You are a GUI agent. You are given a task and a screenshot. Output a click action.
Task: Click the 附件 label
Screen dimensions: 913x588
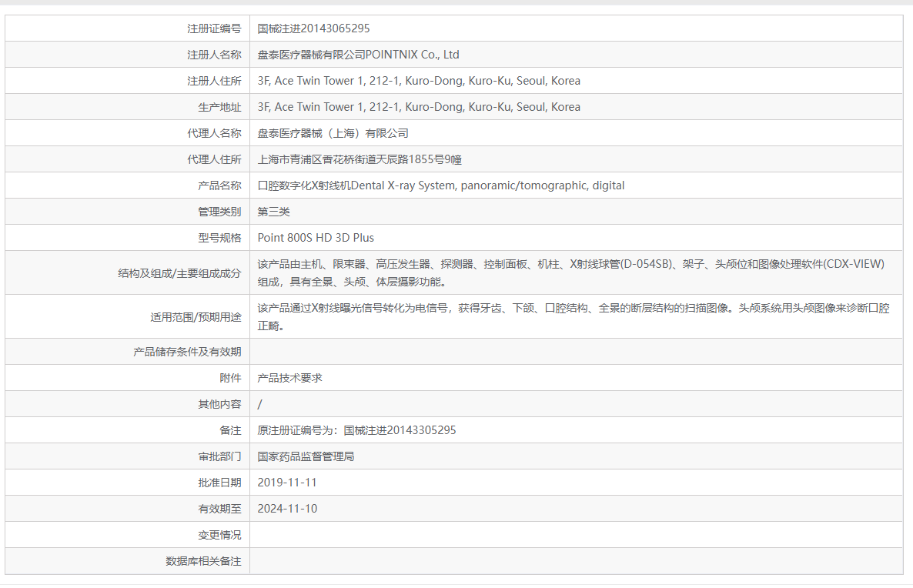pos(230,379)
